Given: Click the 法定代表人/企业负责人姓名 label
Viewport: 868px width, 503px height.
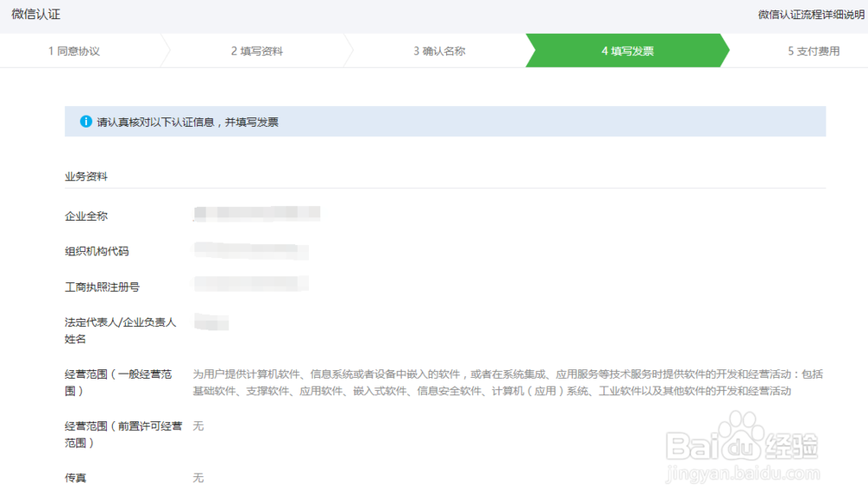Looking at the screenshot, I should click(120, 330).
